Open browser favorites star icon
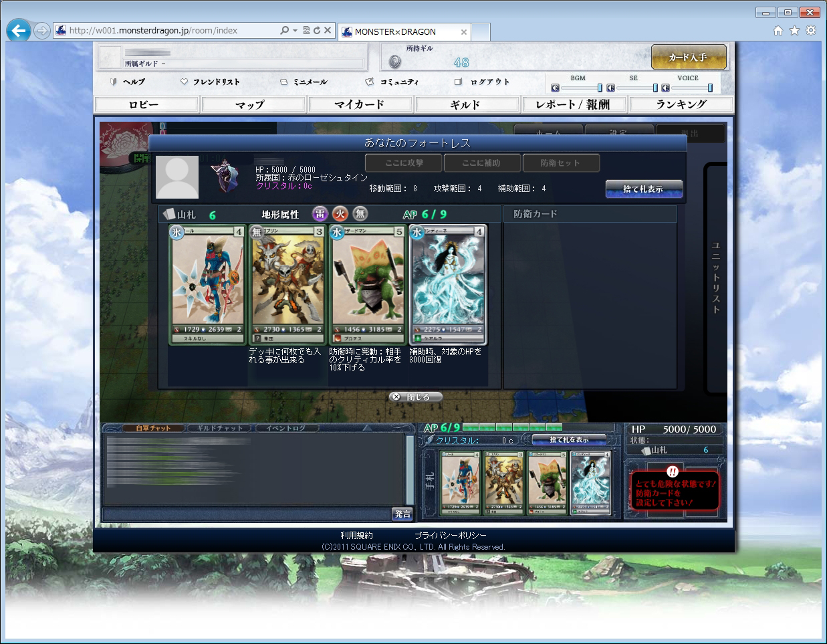Image resolution: width=827 pixels, height=644 pixels. click(794, 30)
